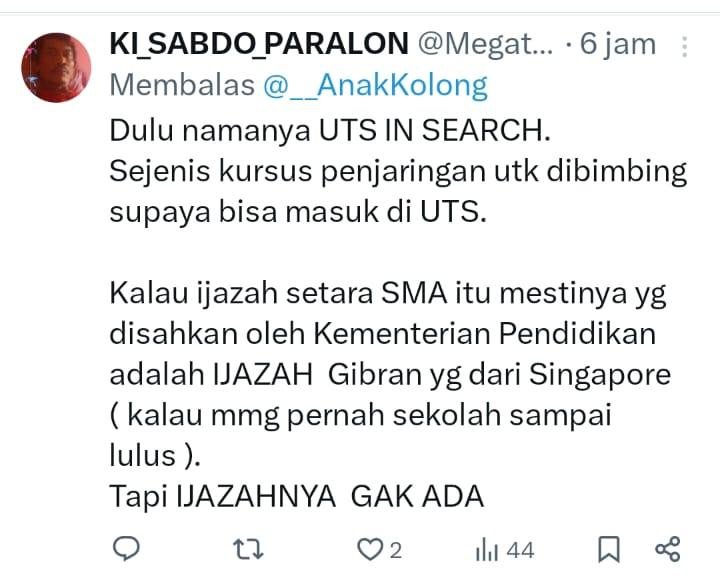Click the Membalas label
This screenshot has height=583, width=720.
click(182, 85)
